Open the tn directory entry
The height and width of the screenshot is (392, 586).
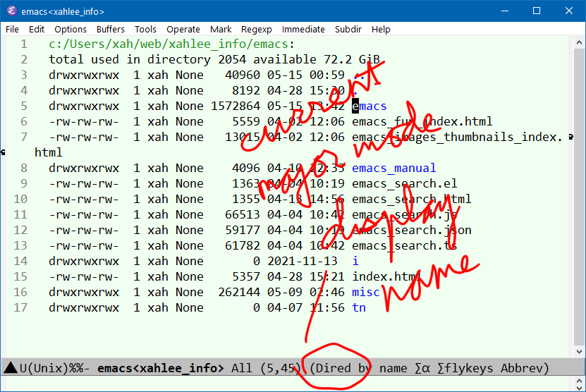[x=359, y=307]
